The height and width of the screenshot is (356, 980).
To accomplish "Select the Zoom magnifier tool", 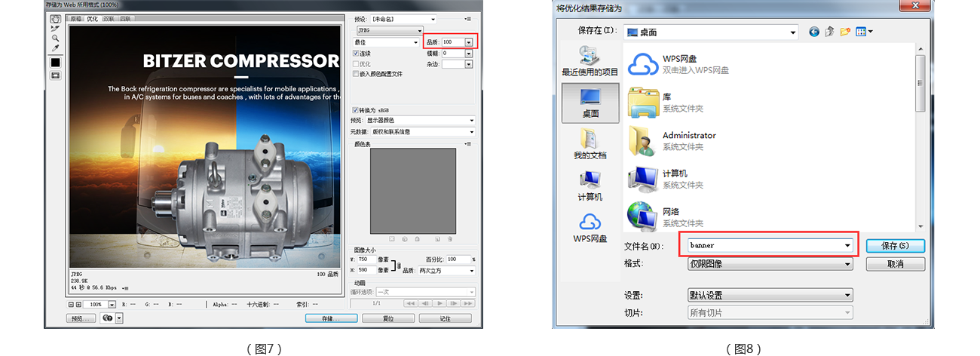I will [55, 38].
